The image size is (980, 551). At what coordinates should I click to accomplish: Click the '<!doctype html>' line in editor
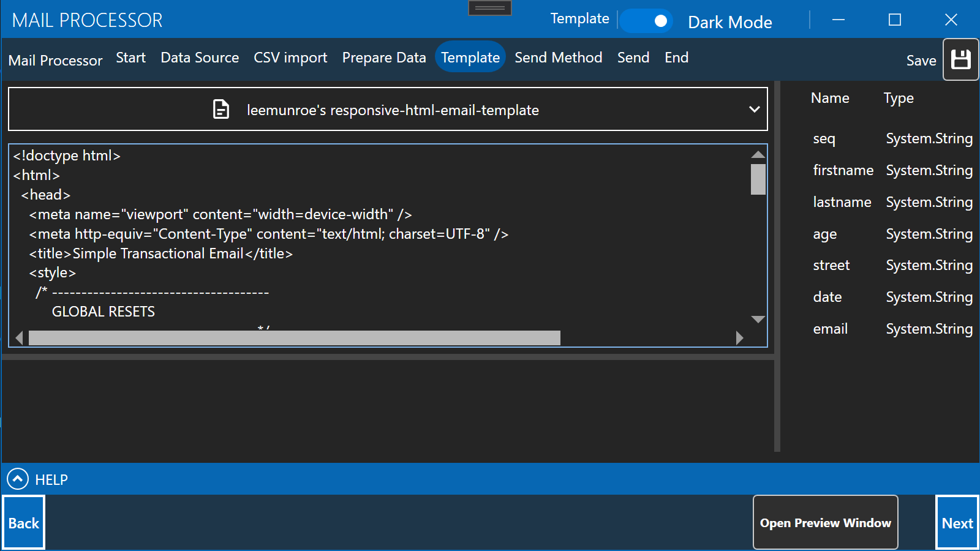point(67,156)
